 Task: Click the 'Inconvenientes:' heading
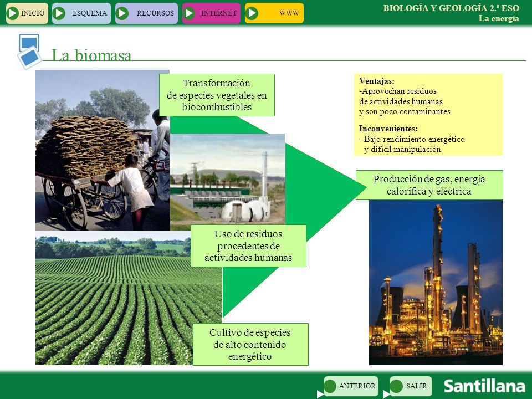click(388, 129)
